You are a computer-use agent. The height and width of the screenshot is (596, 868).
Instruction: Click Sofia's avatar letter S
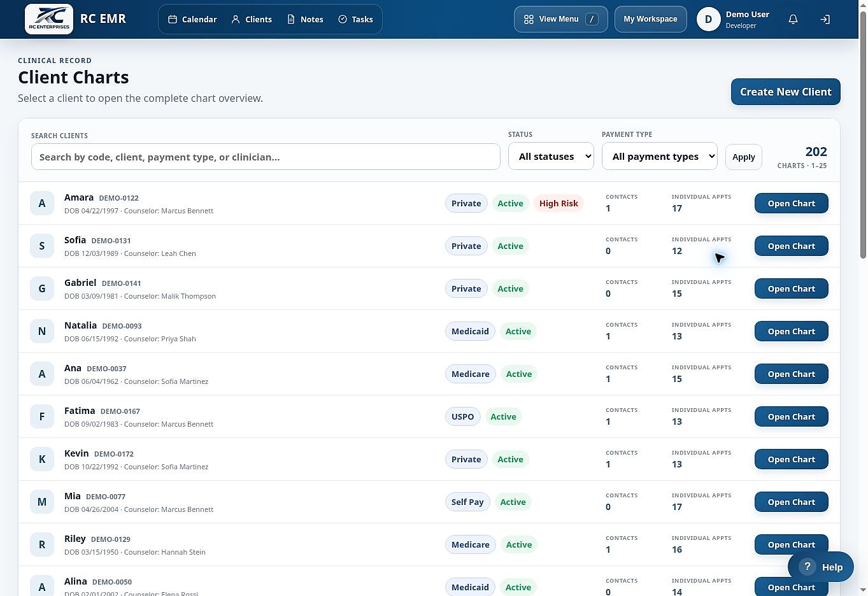42,246
